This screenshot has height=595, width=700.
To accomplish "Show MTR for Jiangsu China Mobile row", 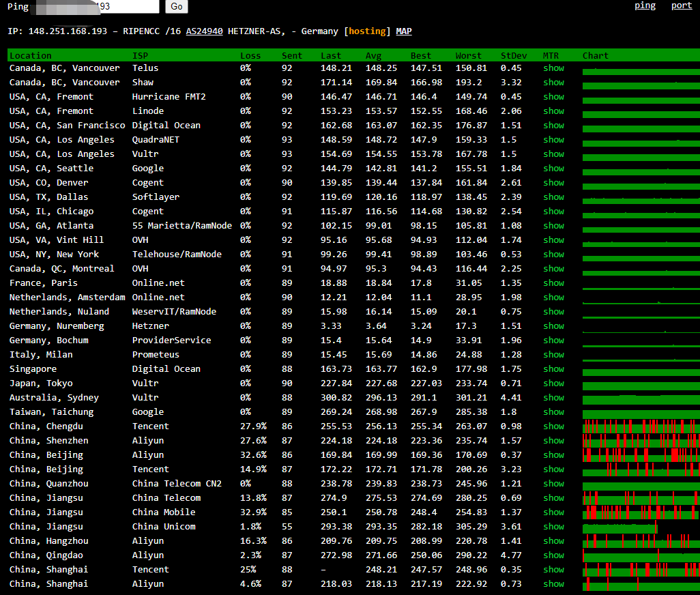I will [553, 512].
